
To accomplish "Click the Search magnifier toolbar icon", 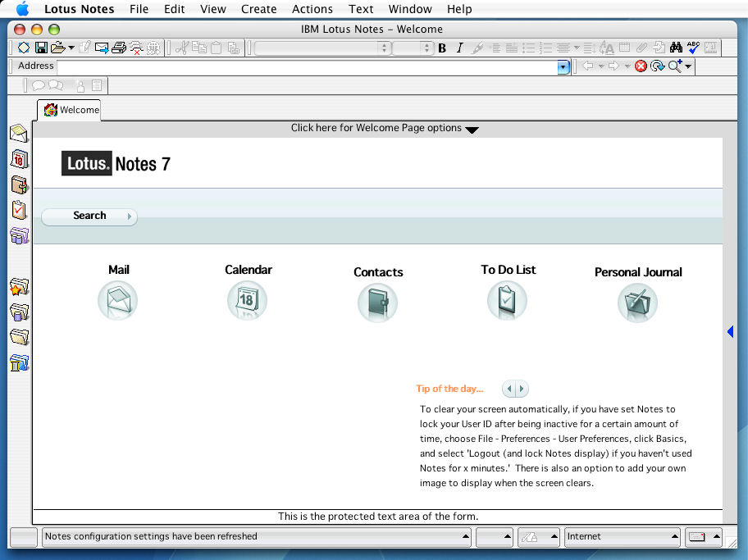I will coord(676,66).
